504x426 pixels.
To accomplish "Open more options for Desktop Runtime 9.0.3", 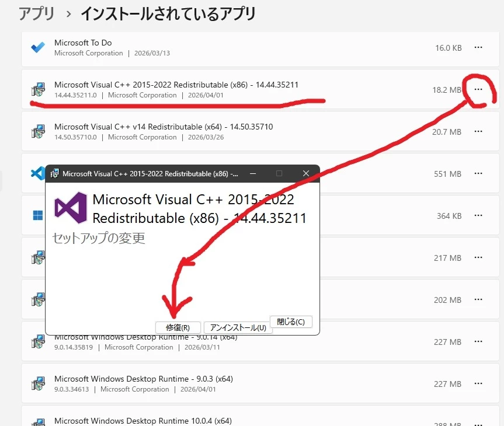I will pos(478,383).
